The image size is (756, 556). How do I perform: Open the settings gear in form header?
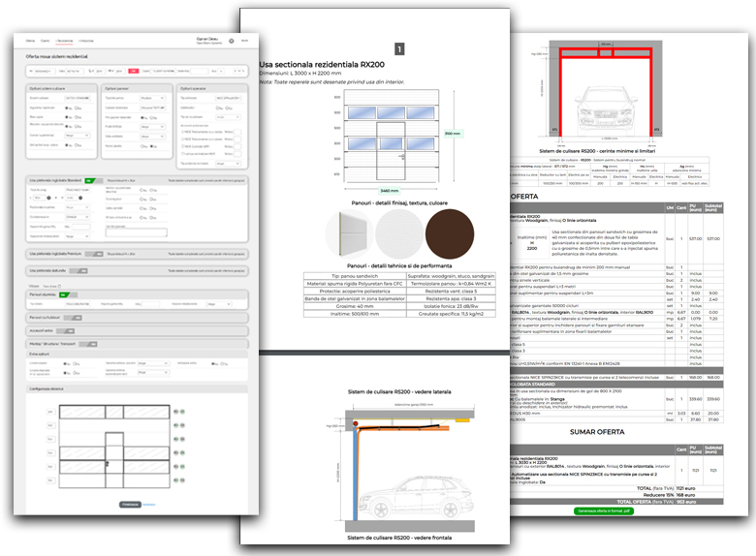point(232,41)
